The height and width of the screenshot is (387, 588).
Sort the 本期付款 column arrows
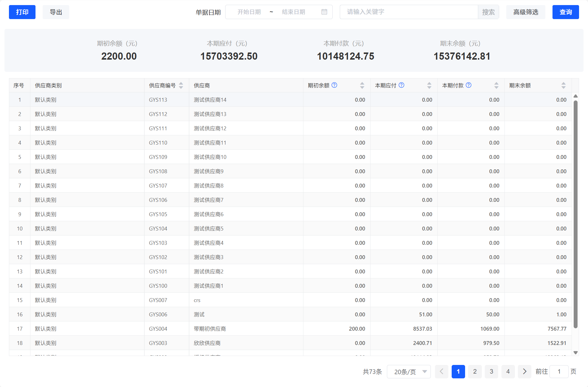tap(496, 86)
